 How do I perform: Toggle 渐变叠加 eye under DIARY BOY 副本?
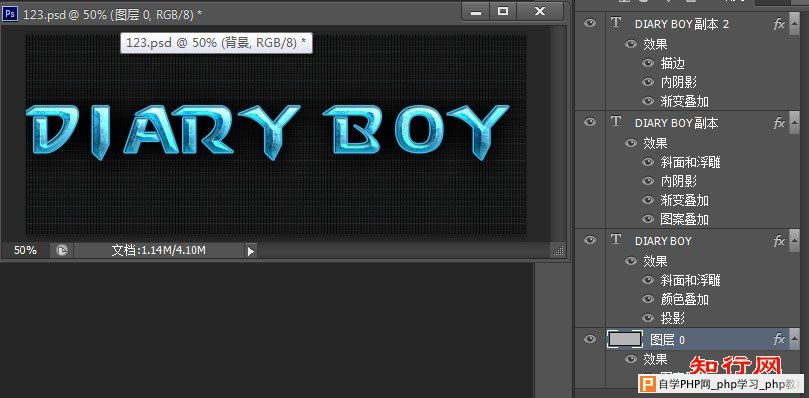(x=648, y=200)
